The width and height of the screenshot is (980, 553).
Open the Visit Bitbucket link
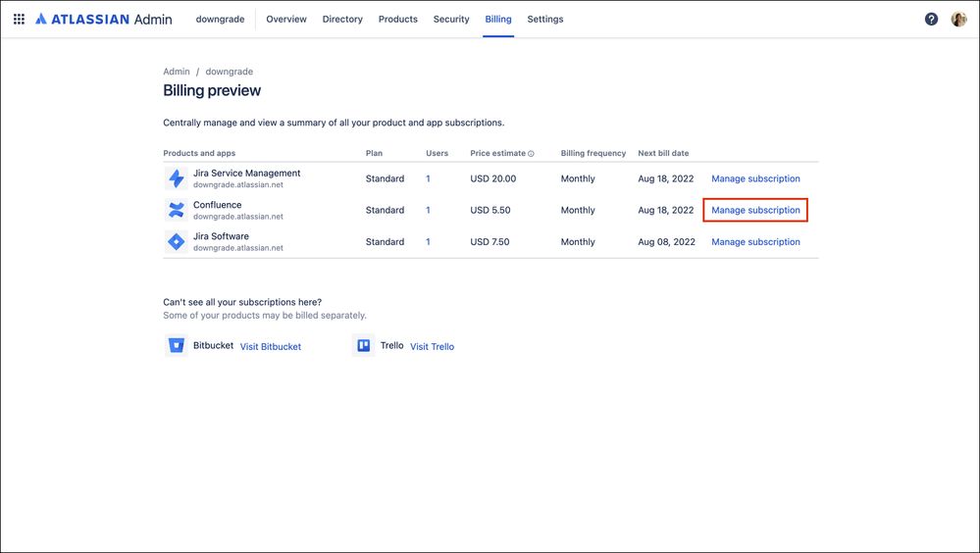coord(271,347)
